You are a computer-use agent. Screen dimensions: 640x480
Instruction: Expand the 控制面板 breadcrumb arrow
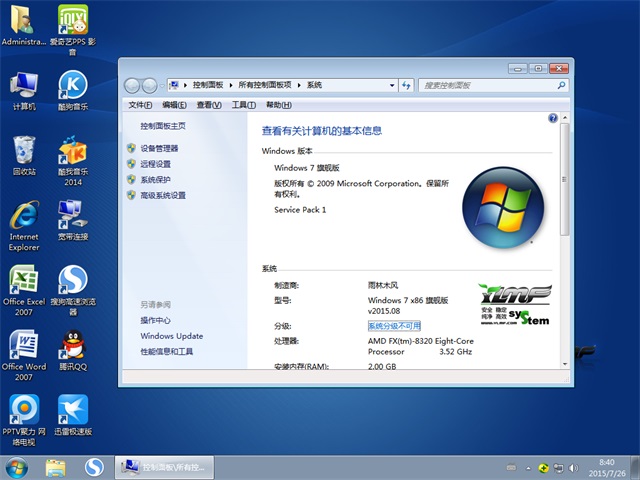tap(231, 85)
